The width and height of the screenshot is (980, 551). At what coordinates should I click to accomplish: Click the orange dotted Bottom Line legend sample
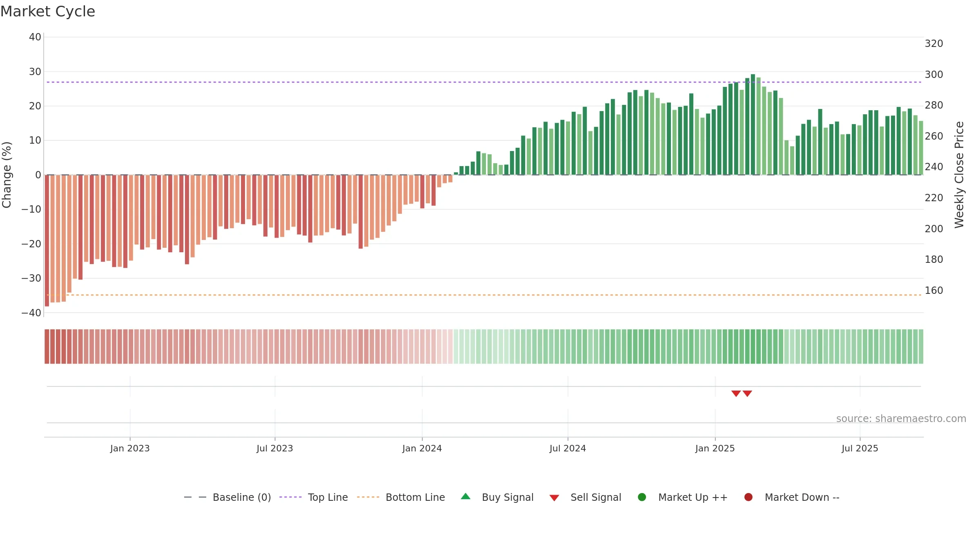pos(368,497)
